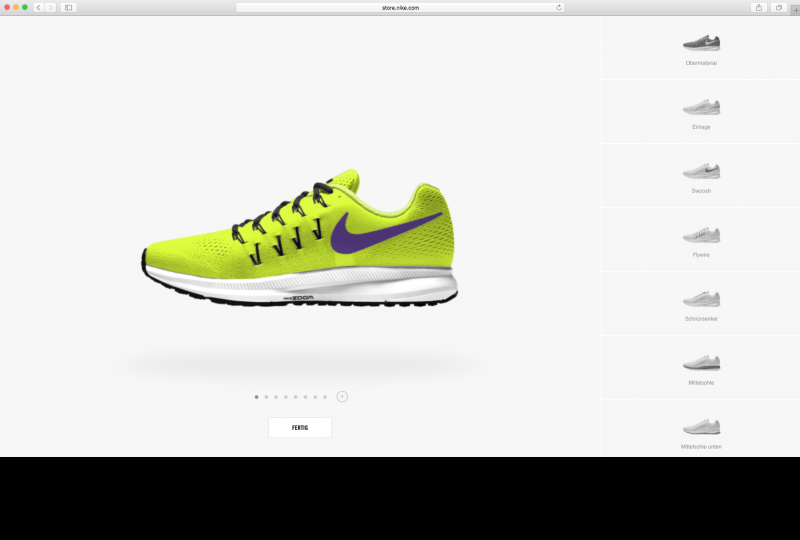The width and height of the screenshot is (800, 540).
Task: Open the Mittelsohle customization option
Action: pyautogui.click(x=701, y=363)
